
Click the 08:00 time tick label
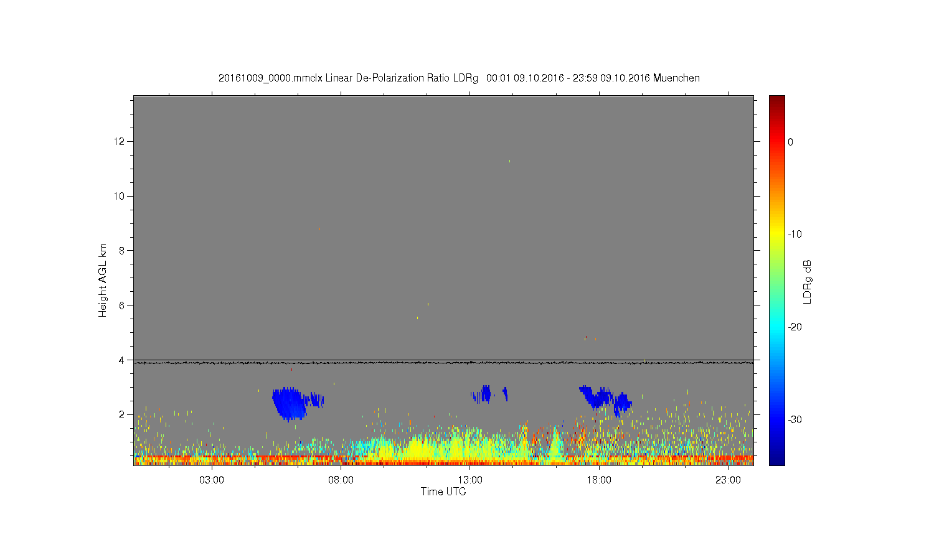click(341, 480)
